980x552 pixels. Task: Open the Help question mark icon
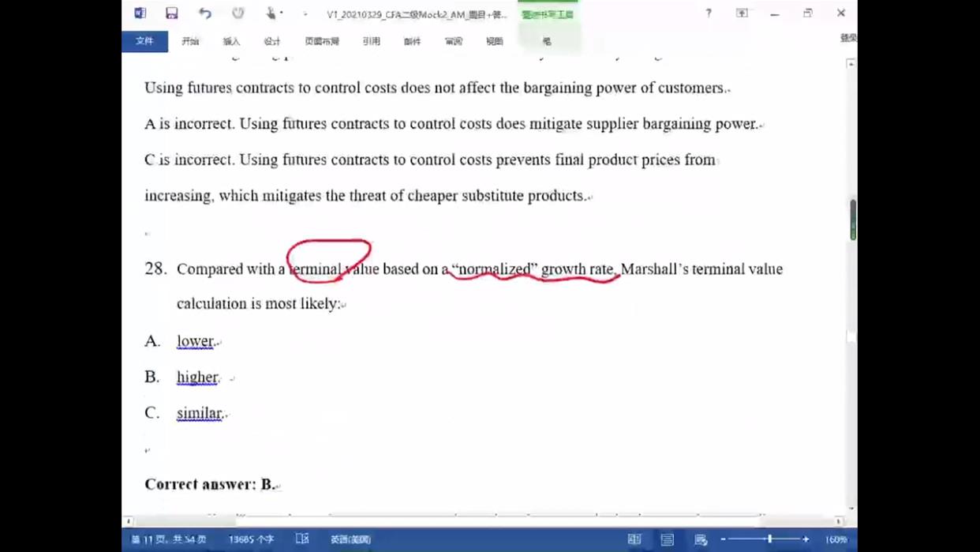tap(709, 13)
